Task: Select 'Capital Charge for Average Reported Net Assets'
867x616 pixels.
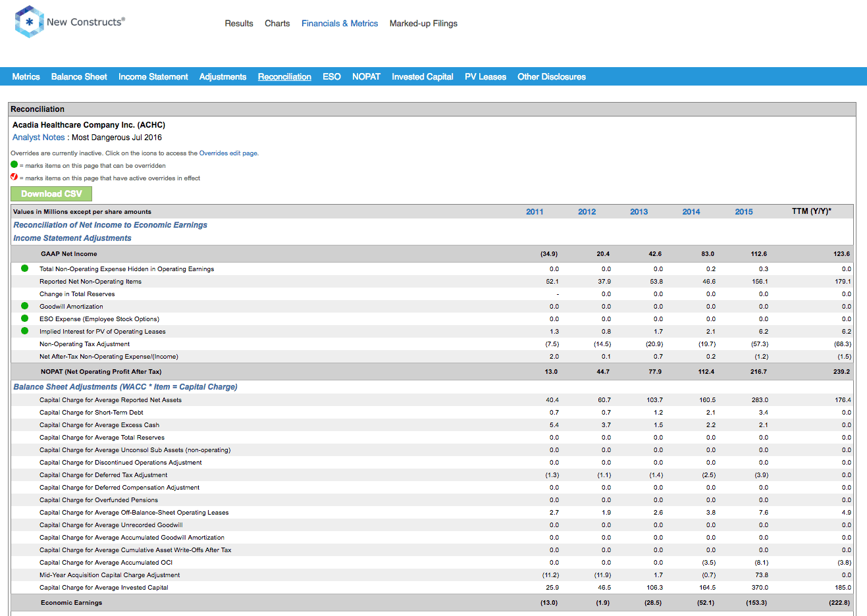Action: tap(111, 400)
